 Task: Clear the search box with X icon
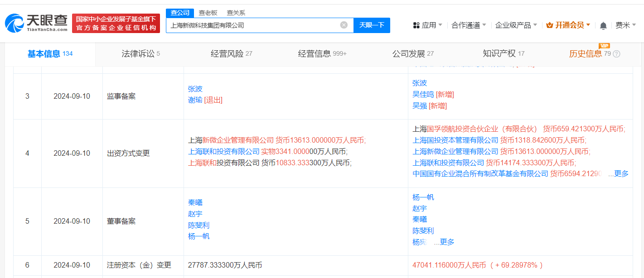tap(344, 25)
